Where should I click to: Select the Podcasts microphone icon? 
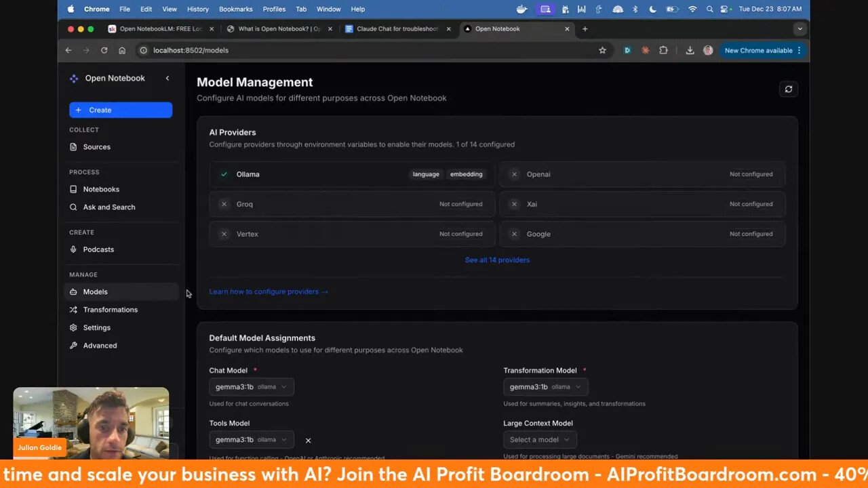[73, 249]
